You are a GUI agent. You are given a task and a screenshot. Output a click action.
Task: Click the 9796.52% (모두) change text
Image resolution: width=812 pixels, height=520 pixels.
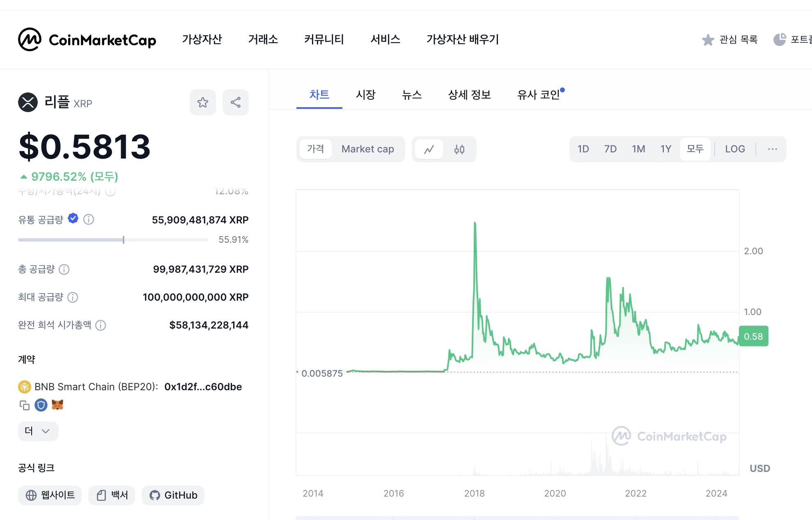tap(75, 177)
